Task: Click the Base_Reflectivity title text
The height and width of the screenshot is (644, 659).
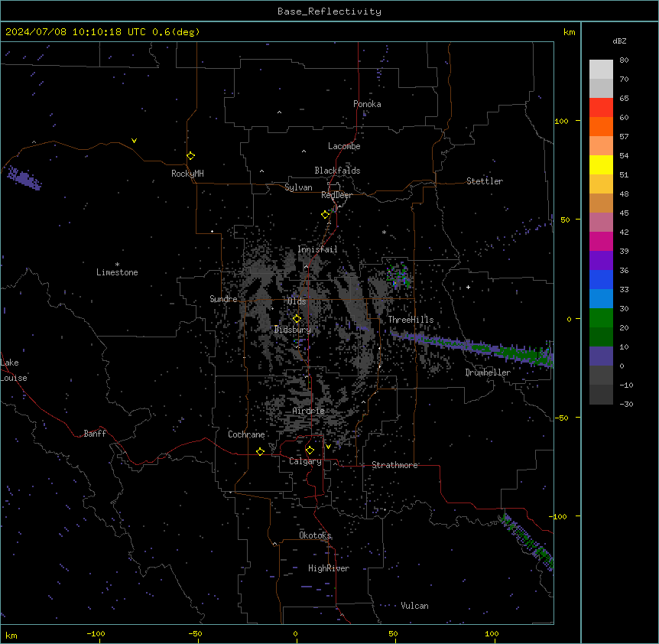Action: tap(329, 11)
